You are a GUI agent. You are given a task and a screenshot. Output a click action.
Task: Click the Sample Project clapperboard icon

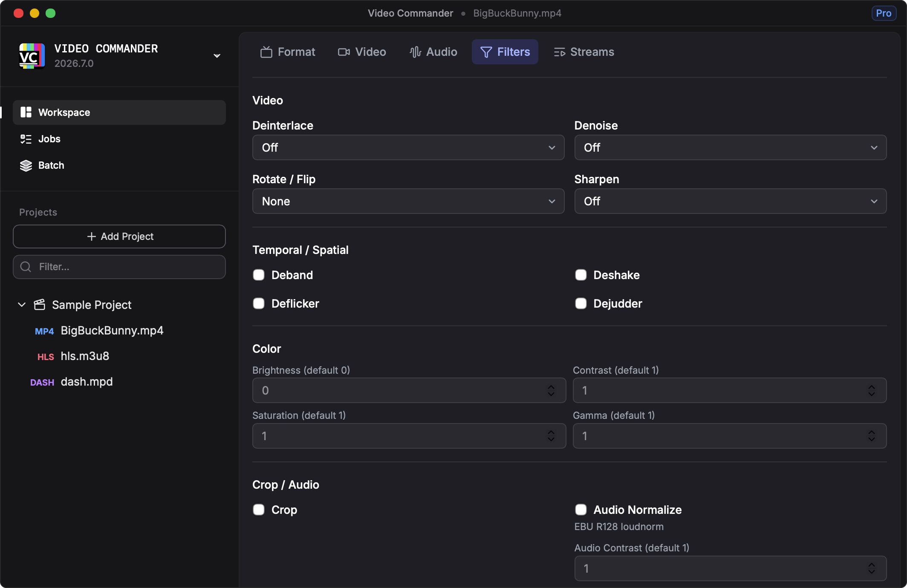[x=40, y=305]
